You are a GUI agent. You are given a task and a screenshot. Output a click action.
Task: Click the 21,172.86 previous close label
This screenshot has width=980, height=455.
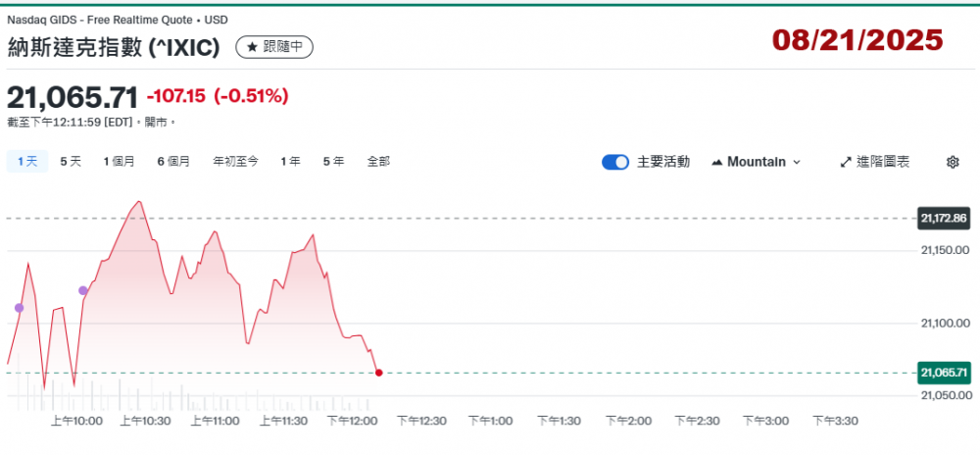pos(943,218)
